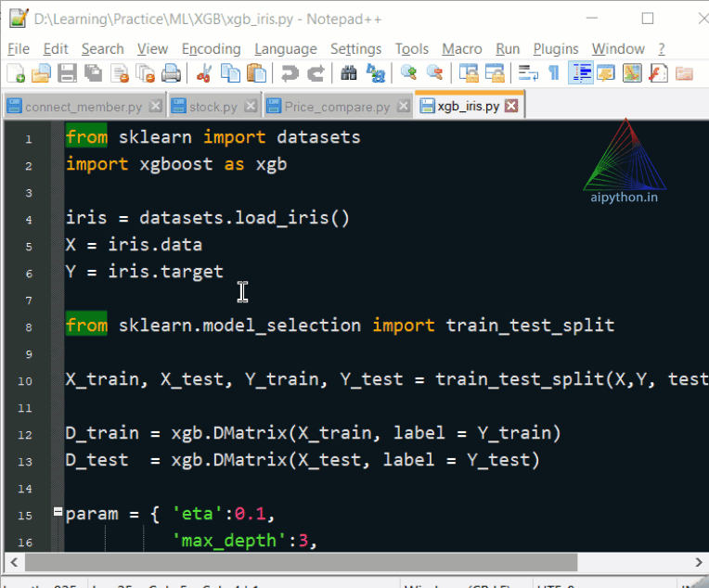Open the Edit menu

tap(56, 49)
